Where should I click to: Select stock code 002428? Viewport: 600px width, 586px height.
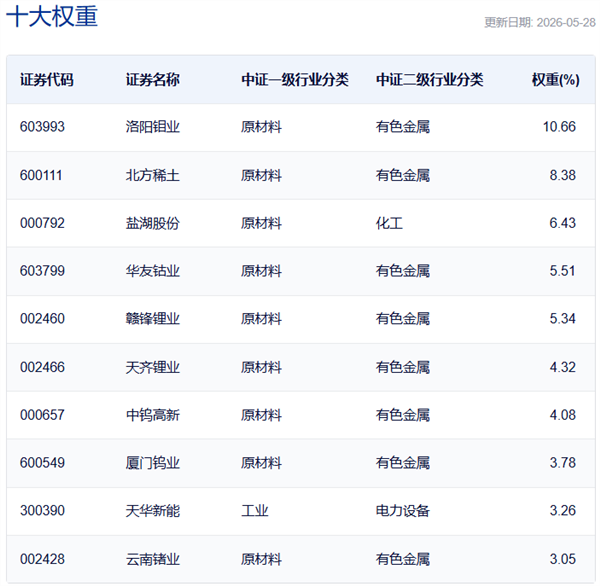click(42, 559)
